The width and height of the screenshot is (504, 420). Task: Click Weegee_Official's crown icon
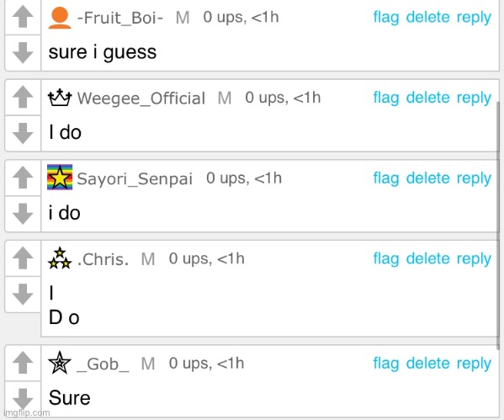[60, 98]
